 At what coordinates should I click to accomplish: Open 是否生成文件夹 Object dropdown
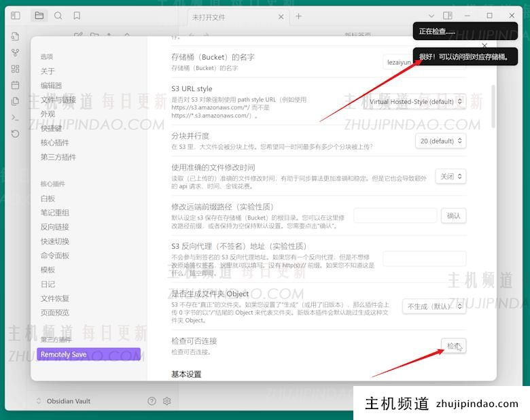click(434, 307)
